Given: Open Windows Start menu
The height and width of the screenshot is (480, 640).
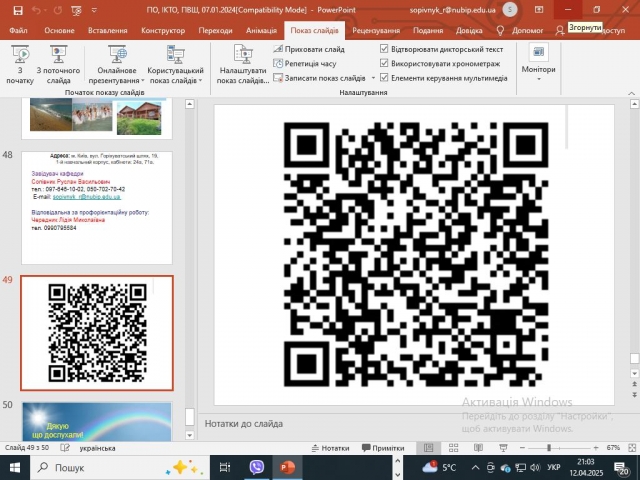Looking at the screenshot, I should pyautogui.click(x=14, y=468).
